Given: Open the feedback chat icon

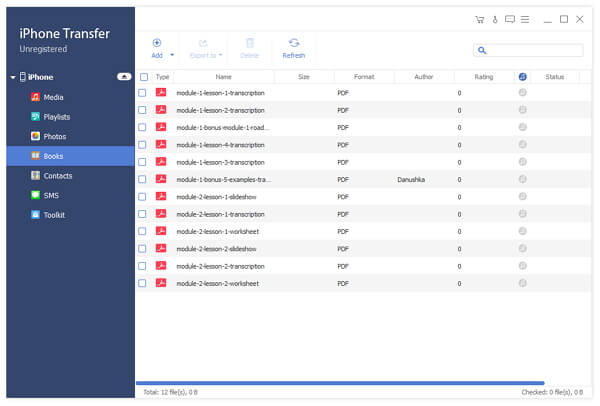Looking at the screenshot, I should pos(510,19).
